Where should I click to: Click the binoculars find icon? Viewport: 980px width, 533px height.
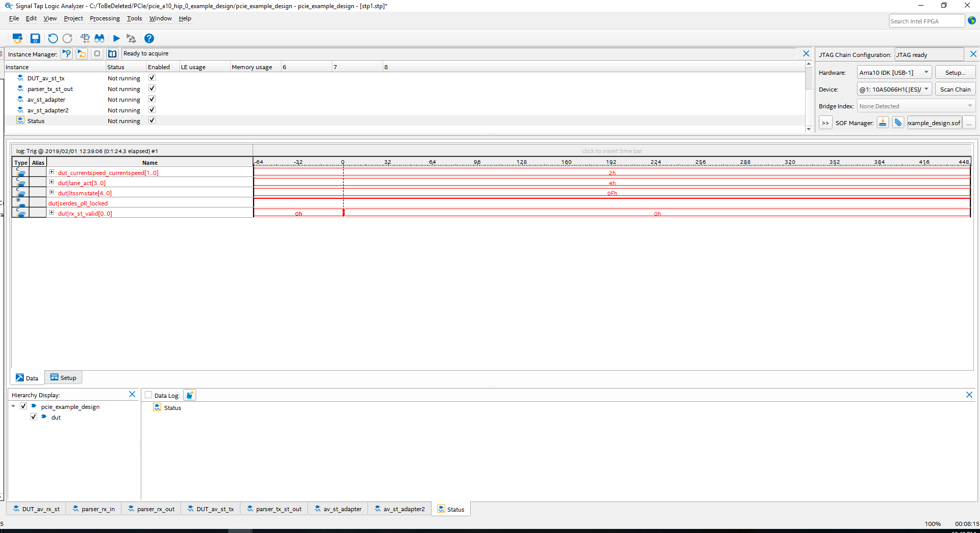(x=100, y=38)
